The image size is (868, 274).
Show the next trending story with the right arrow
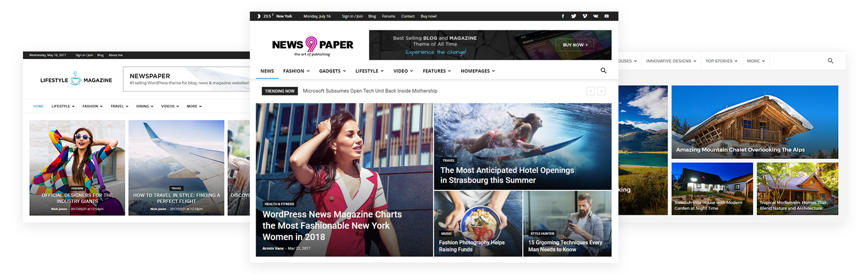[x=601, y=91]
